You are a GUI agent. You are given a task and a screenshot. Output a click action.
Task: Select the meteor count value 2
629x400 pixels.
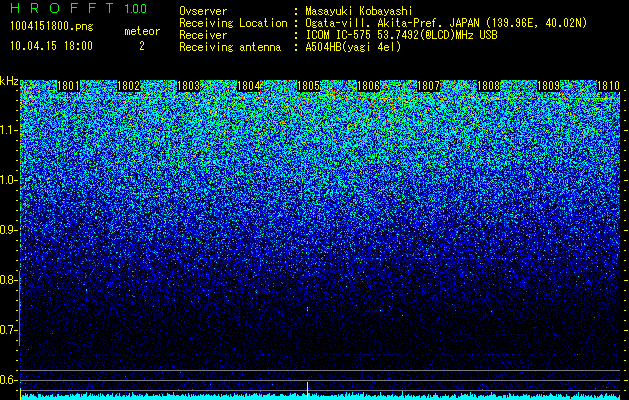tap(142, 46)
